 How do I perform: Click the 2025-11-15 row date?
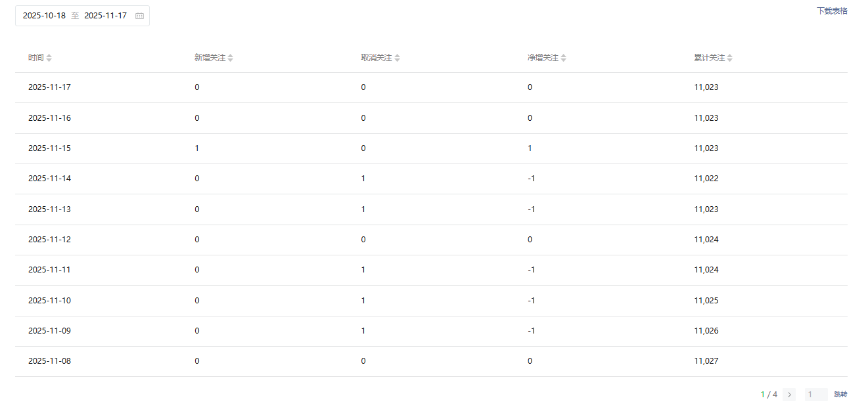tap(49, 148)
